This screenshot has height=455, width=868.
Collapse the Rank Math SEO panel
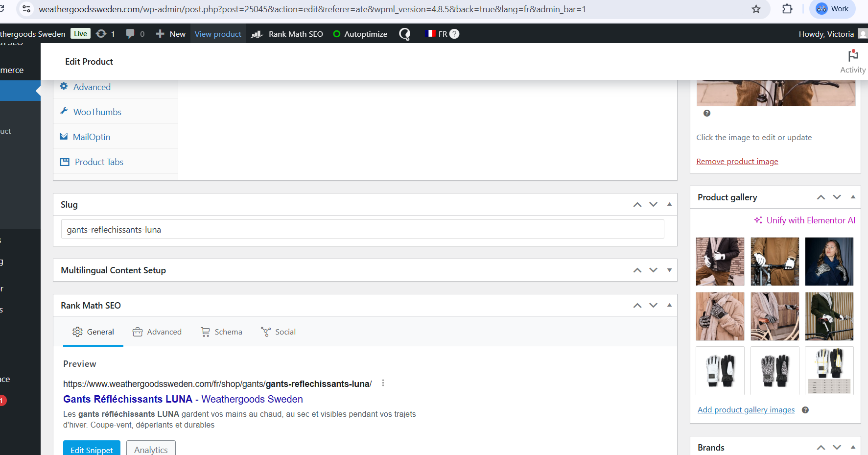coord(669,305)
